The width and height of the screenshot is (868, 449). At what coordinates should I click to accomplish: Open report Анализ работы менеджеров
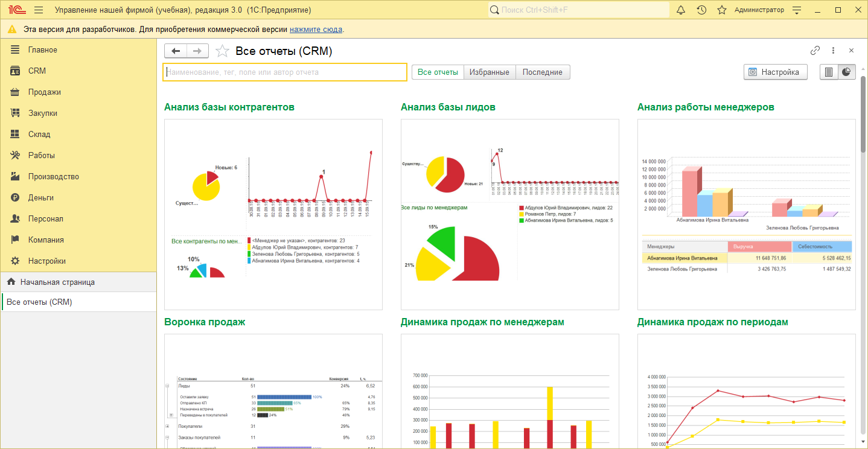(x=706, y=107)
